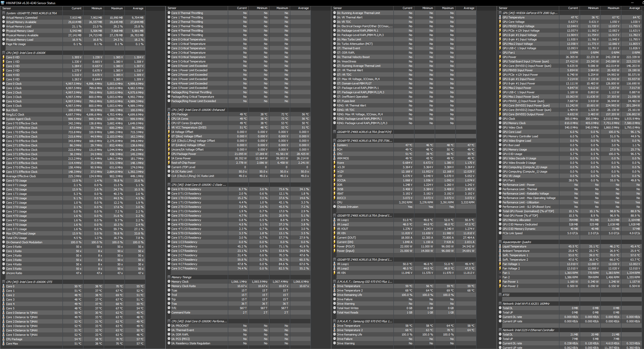
Task: Click the thermometer icon next to Liquid Temperature
Action: tap(500, 246)
